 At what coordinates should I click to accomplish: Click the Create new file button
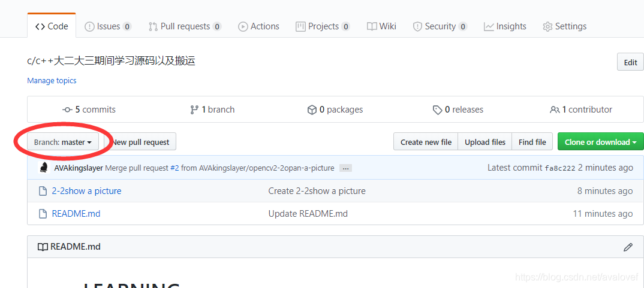point(426,142)
